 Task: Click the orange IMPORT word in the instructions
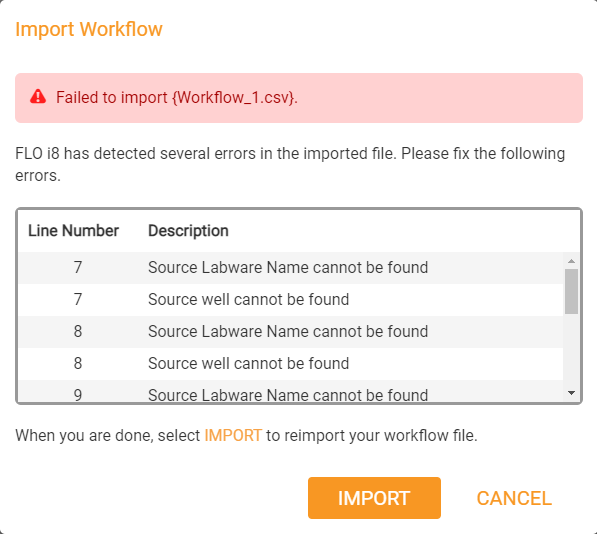click(x=233, y=435)
